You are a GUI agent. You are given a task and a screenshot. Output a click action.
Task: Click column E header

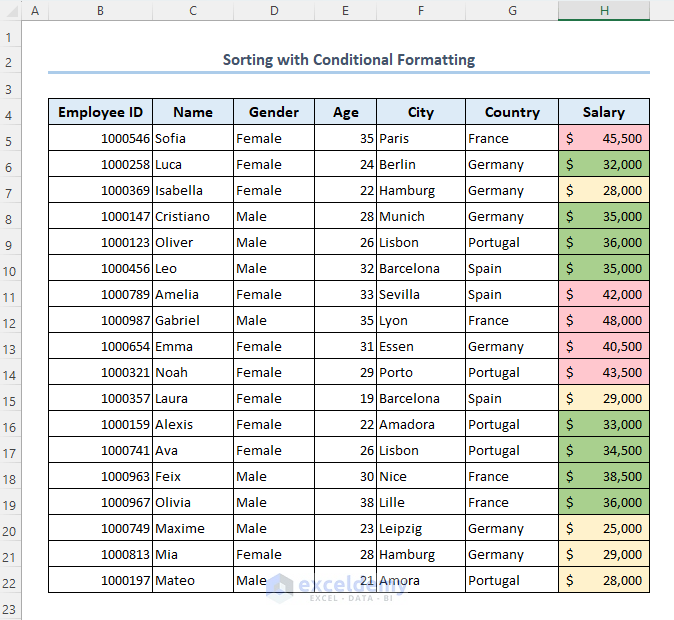click(345, 10)
